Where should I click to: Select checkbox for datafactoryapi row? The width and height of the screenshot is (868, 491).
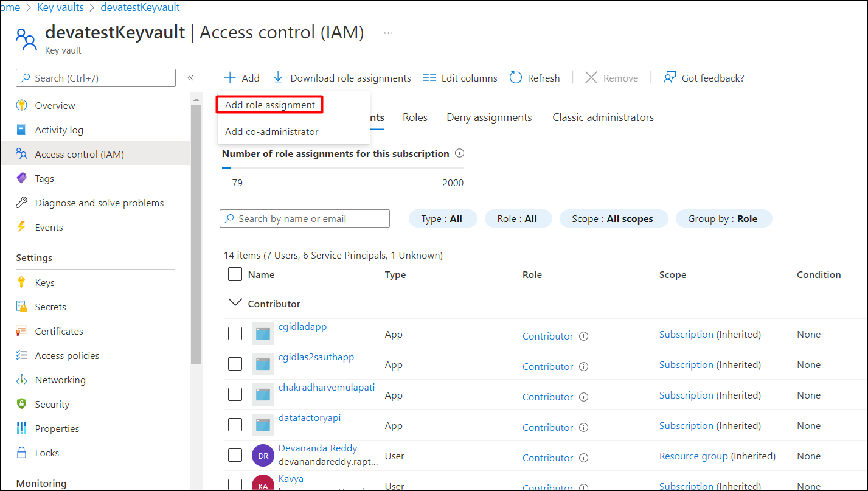coord(235,425)
